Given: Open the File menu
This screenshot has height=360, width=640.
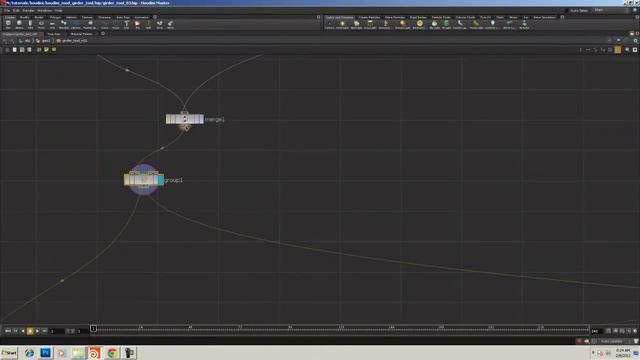Looking at the screenshot, I should point(7,10).
